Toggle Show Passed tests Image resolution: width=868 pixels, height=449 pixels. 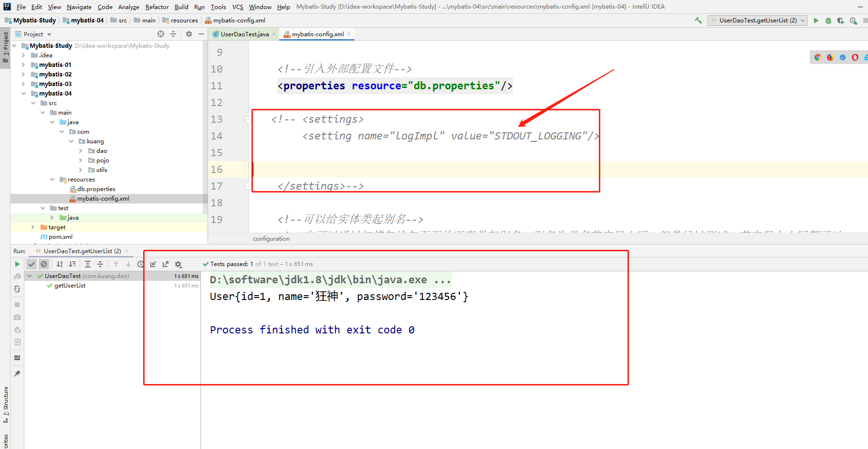[31, 264]
